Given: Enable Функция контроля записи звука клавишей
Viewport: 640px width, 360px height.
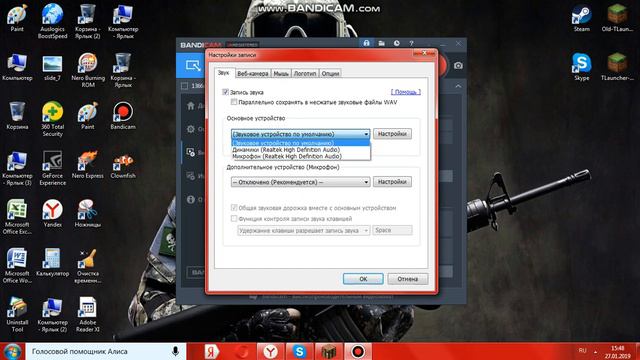Looking at the screenshot, I should pyautogui.click(x=234, y=219).
